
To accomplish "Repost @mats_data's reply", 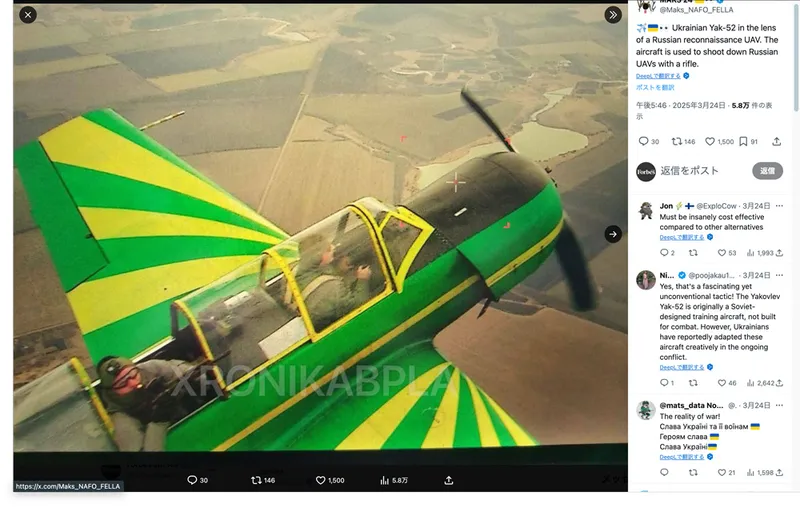I will coord(693,472).
